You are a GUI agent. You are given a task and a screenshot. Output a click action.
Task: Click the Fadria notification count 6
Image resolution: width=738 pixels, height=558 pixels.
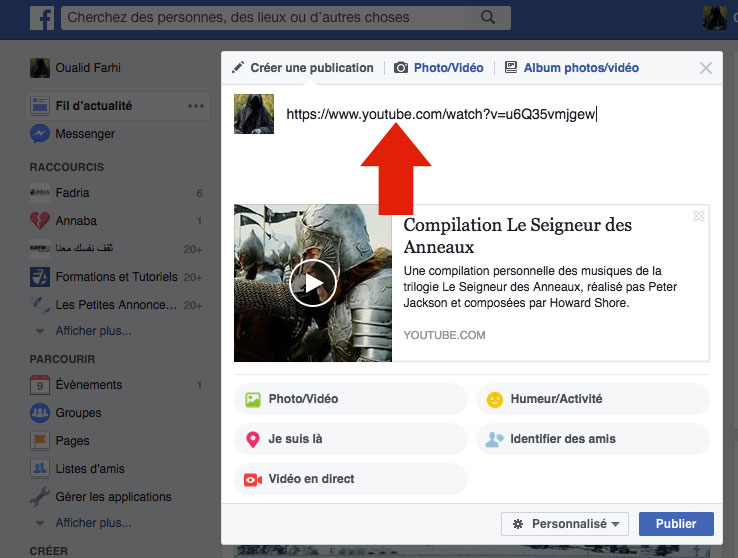click(199, 193)
